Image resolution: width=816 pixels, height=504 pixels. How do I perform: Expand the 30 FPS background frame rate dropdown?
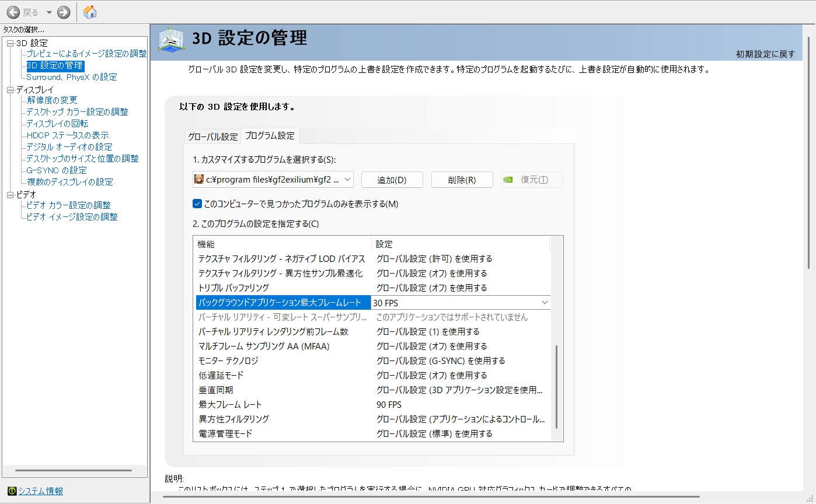[545, 303]
